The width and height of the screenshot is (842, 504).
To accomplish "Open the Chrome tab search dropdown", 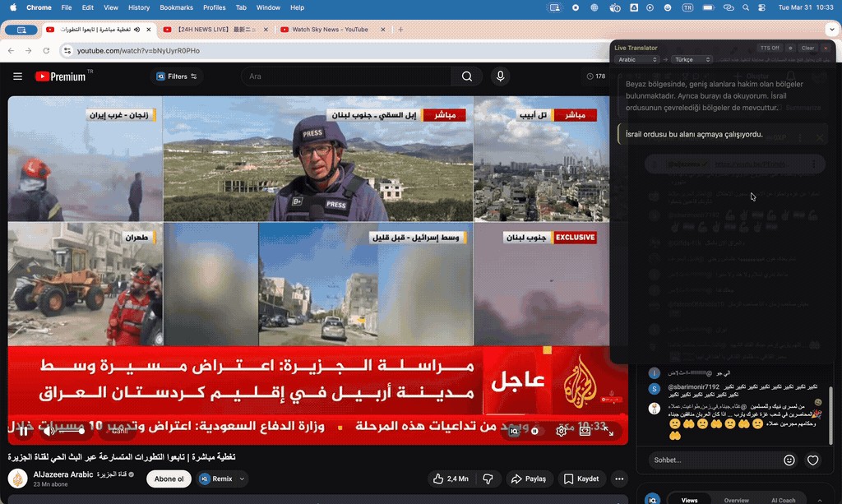I will pos(832,30).
